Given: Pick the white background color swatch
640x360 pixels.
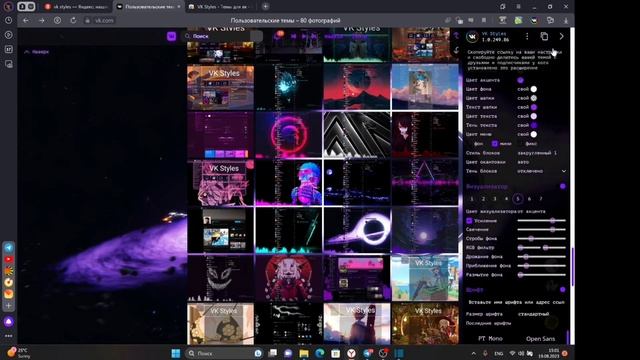Looking at the screenshot, I should [x=533, y=89].
